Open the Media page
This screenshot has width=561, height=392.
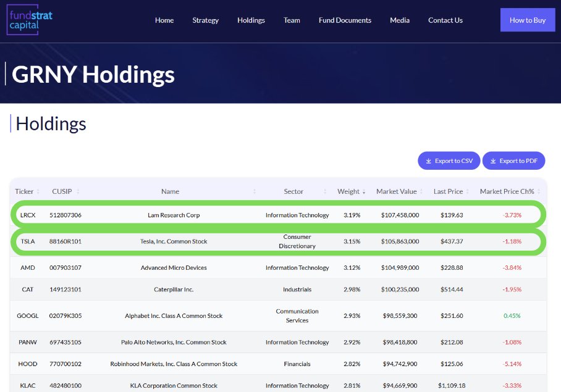click(x=400, y=20)
